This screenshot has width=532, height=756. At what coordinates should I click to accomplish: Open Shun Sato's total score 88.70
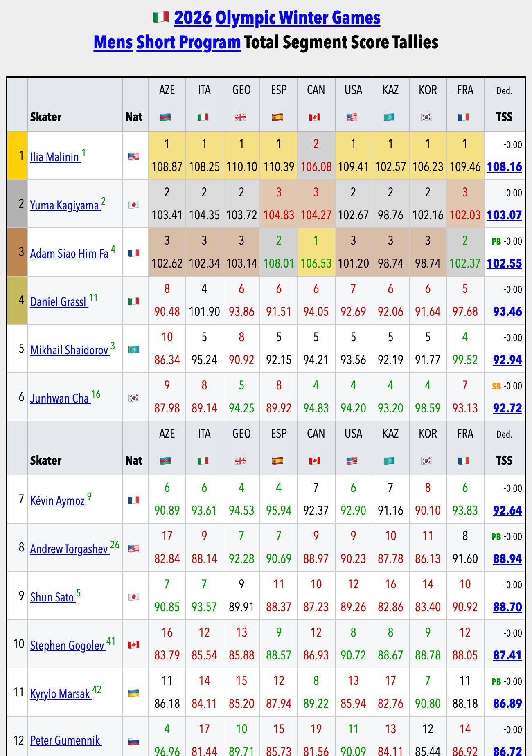point(507,607)
